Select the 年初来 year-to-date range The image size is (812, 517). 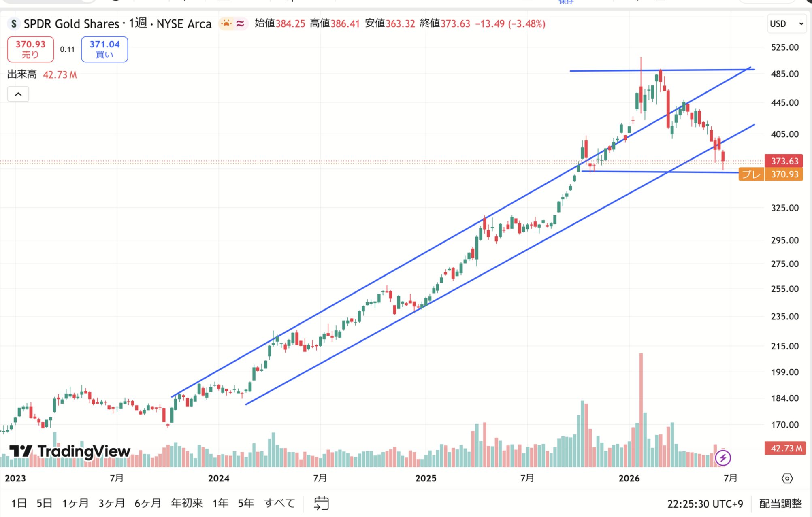(x=187, y=503)
